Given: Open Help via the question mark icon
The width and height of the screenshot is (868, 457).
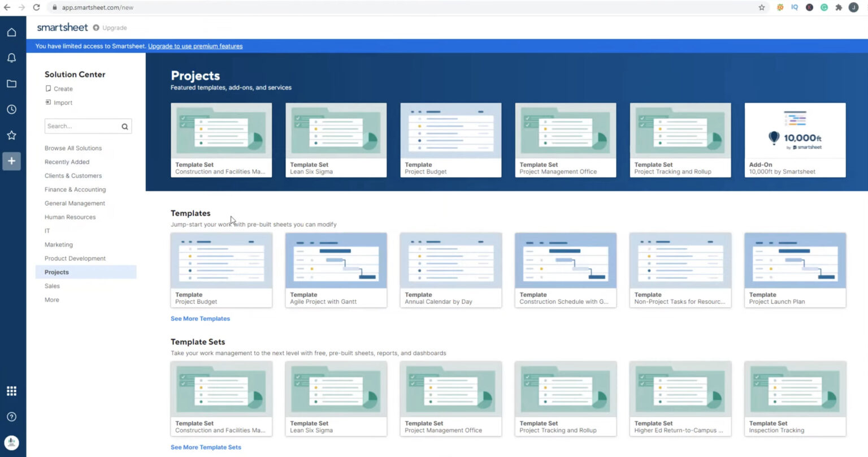Looking at the screenshot, I should coord(11,417).
